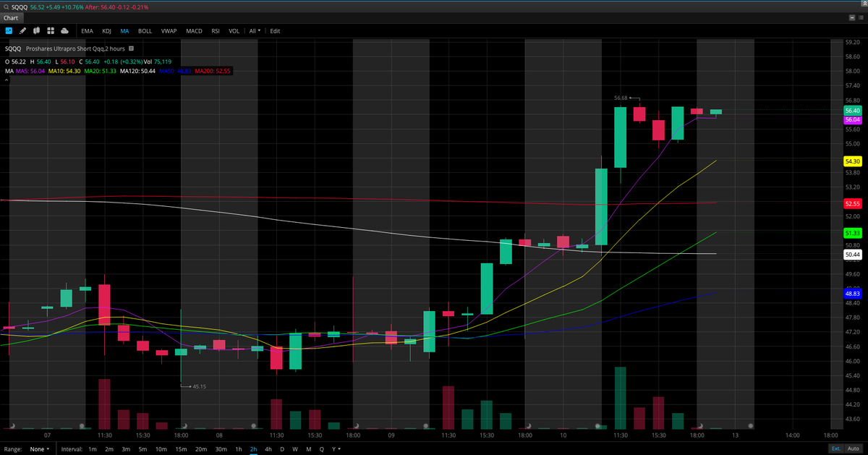Toggle the MACD indicator
This screenshot has height=455, width=868.
pyautogui.click(x=194, y=31)
